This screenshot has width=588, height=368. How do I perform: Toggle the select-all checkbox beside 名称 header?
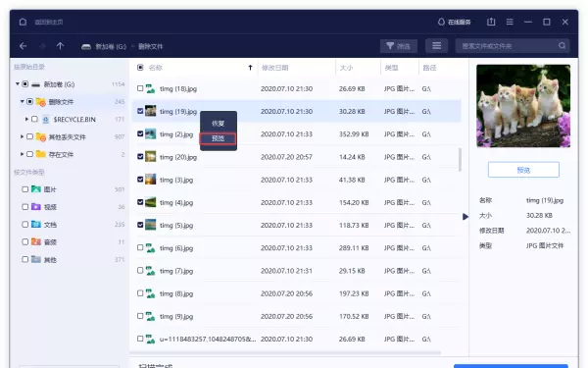pos(140,67)
